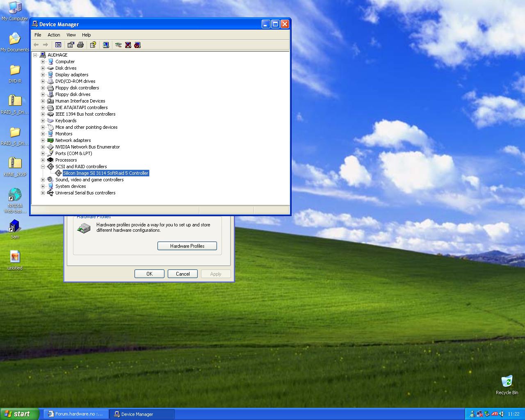Expand the Display adapters node
525x420 pixels.
pos(43,75)
